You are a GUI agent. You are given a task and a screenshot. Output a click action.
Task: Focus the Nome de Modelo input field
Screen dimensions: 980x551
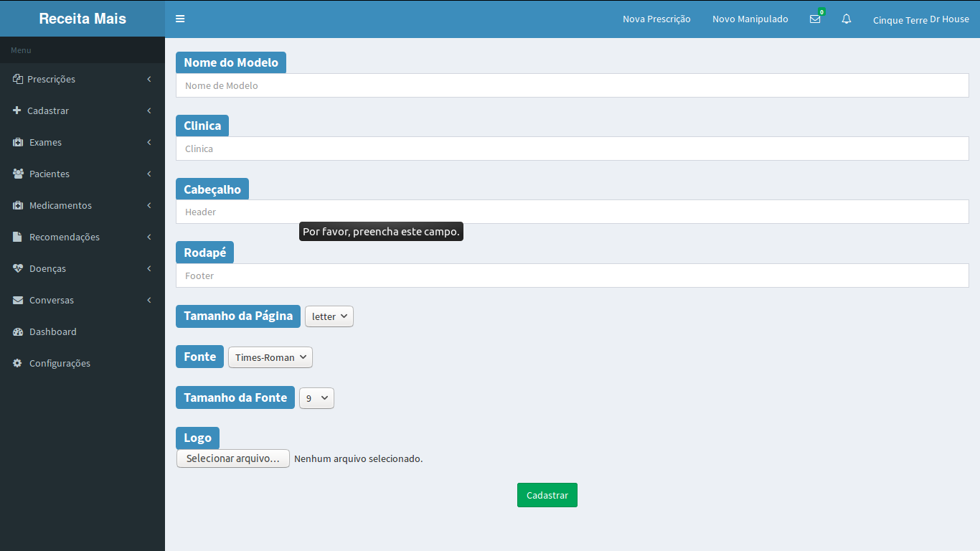click(x=573, y=85)
